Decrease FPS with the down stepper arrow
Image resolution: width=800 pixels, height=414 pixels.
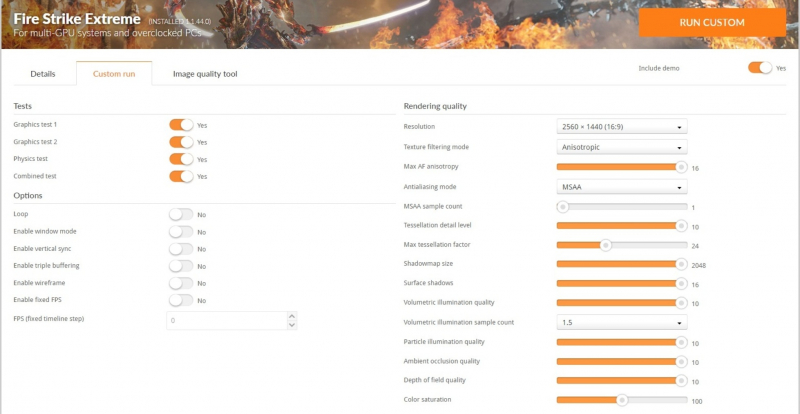pyautogui.click(x=292, y=325)
